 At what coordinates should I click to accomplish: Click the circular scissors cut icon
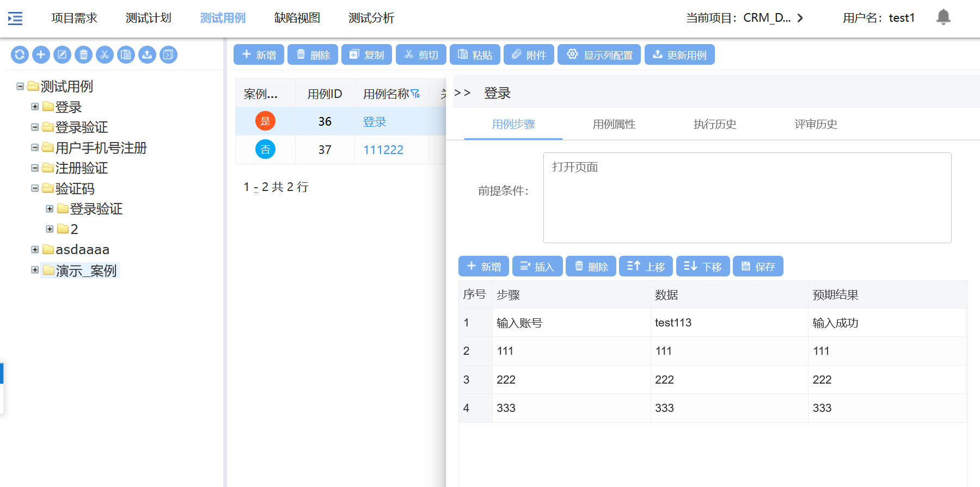[x=105, y=54]
